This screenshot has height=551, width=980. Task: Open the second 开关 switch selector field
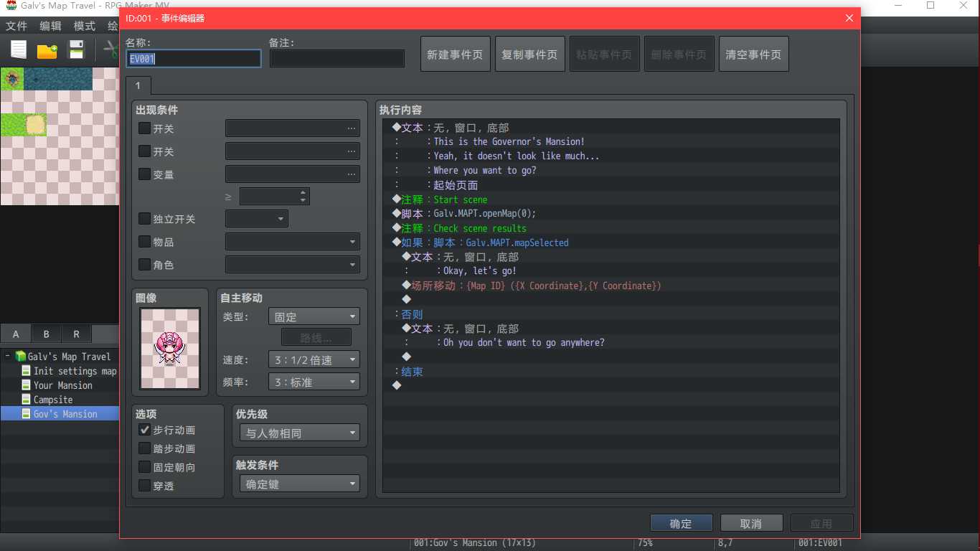293,151
